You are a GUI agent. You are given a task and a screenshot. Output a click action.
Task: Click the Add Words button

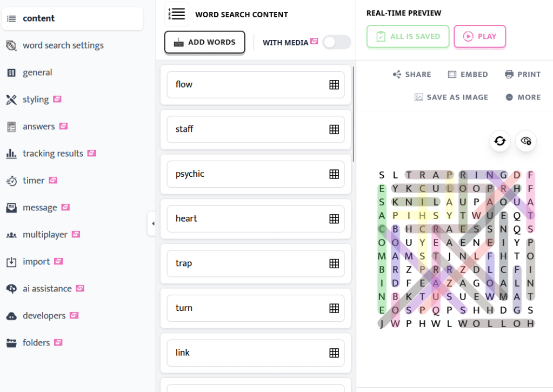204,42
